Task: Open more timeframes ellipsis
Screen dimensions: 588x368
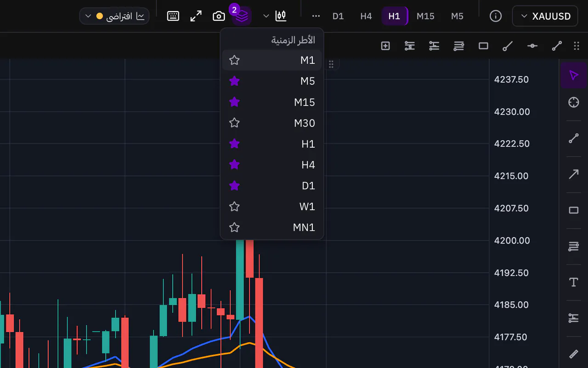Action: click(316, 16)
